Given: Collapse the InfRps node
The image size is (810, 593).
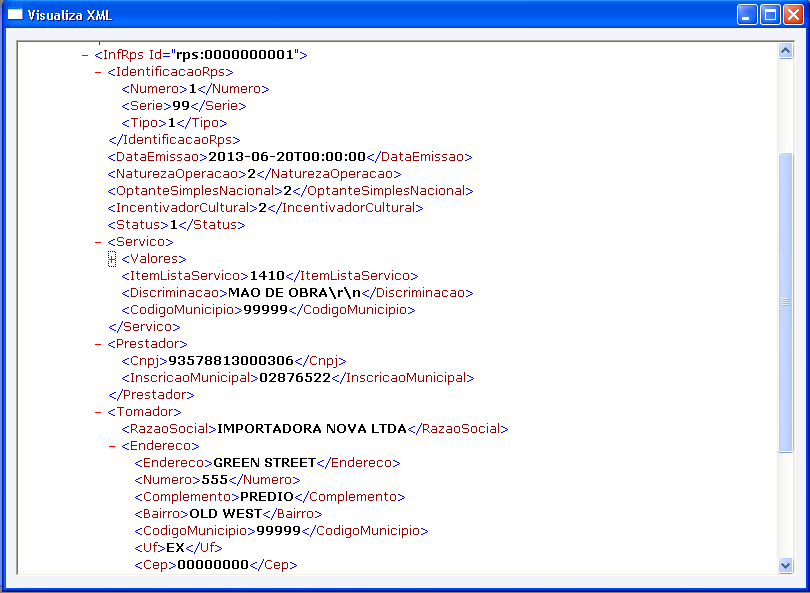Looking at the screenshot, I should [x=85, y=55].
